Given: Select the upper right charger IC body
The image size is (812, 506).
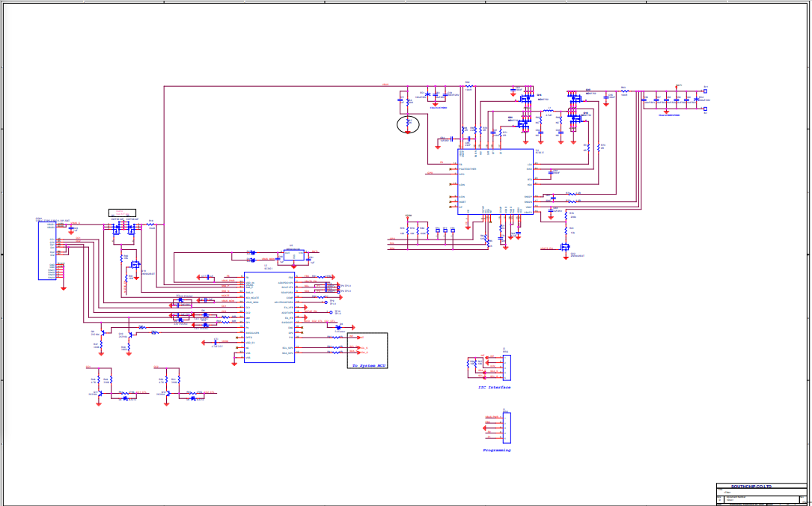Looking at the screenshot, I should (495, 181).
